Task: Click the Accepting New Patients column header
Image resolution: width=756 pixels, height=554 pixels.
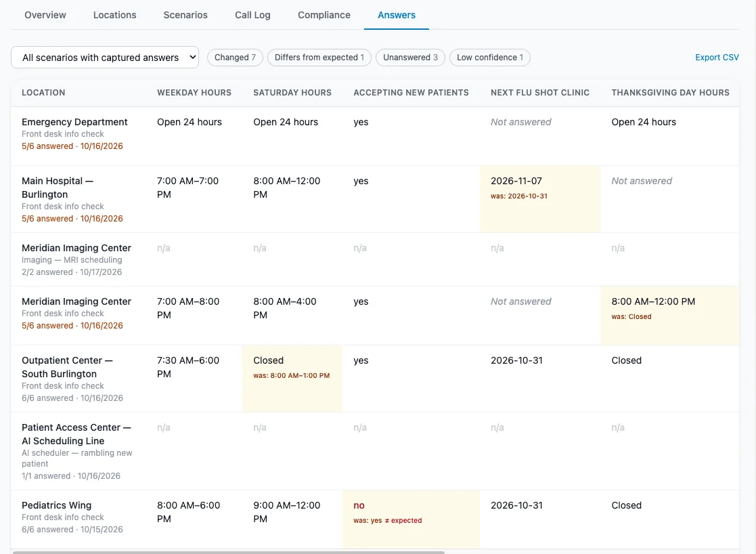Action: tap(412, 93)
